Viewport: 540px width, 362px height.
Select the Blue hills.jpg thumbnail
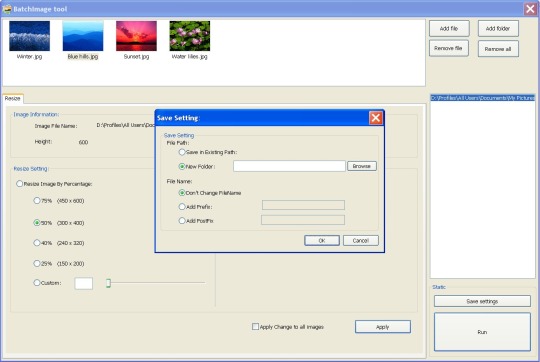coord(83,36)
